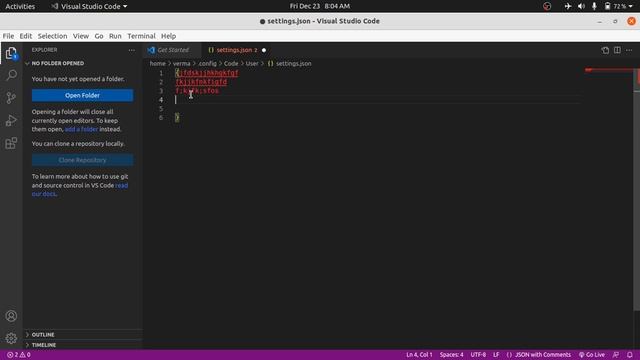Open the Terminal menu
This screenshot has height=360, width=640.
coord(141,36)
